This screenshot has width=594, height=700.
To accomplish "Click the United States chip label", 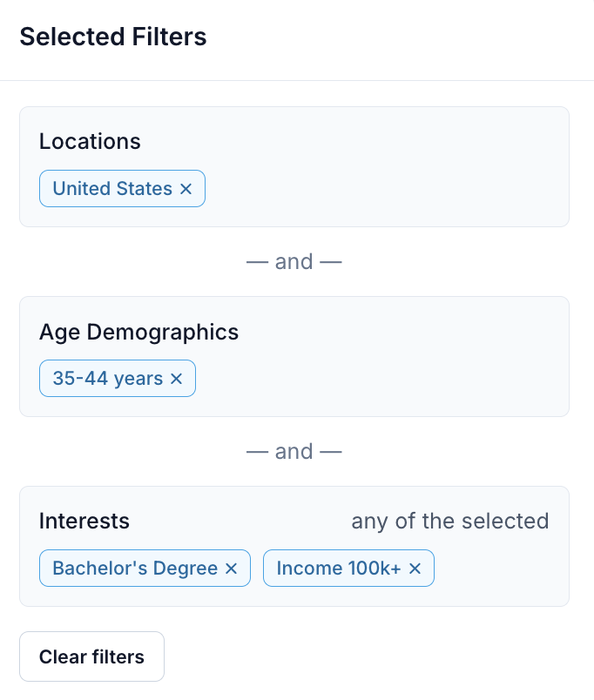I will pyautogui.click(x=112, y=189).
